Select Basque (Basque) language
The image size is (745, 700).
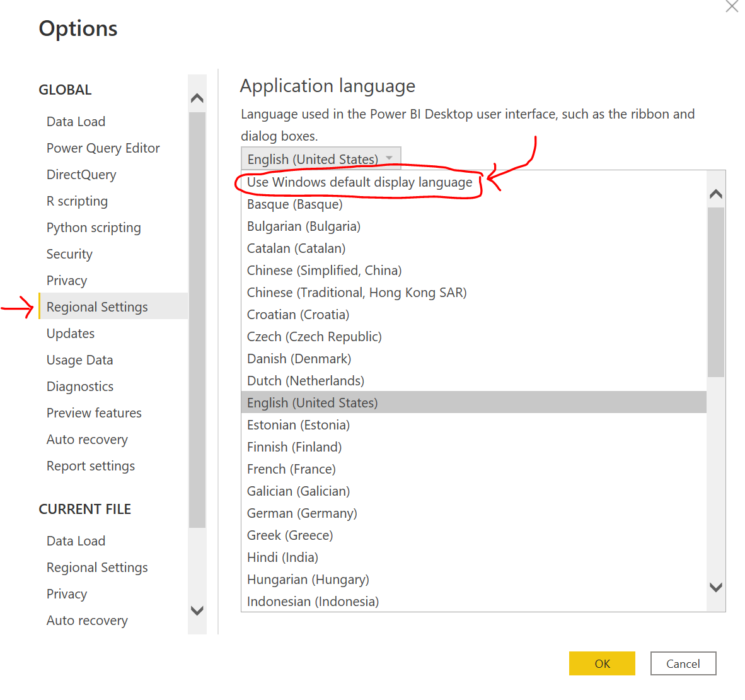(474, 204)
